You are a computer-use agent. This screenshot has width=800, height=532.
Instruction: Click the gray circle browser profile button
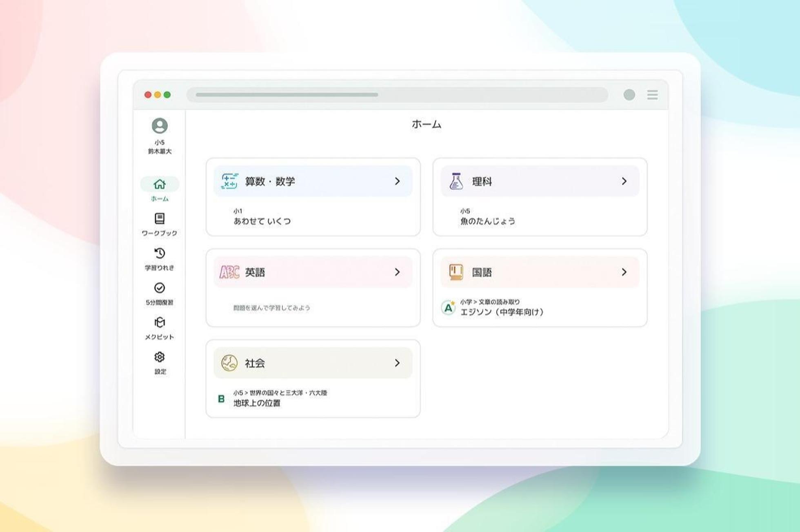[629, 95]
